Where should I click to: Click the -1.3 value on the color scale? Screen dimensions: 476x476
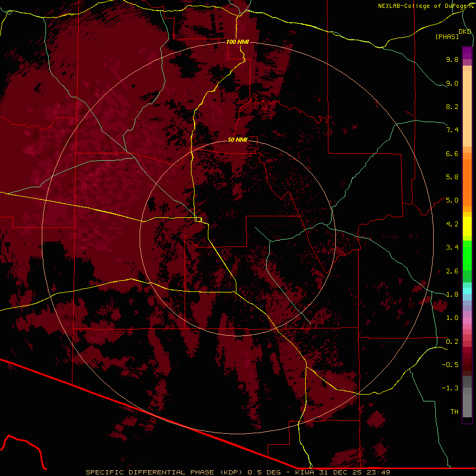coord(450,388)
